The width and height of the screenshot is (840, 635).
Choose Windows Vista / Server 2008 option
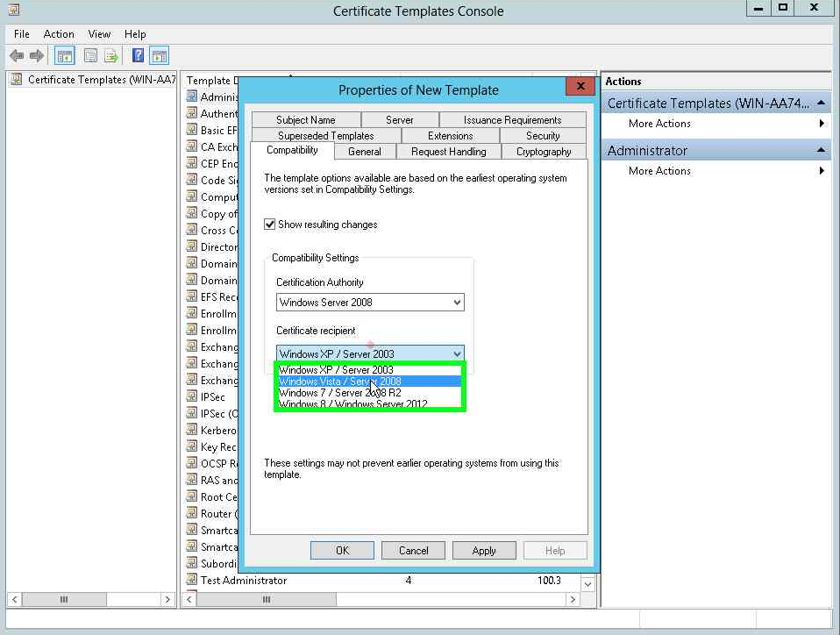coord(370,382)
